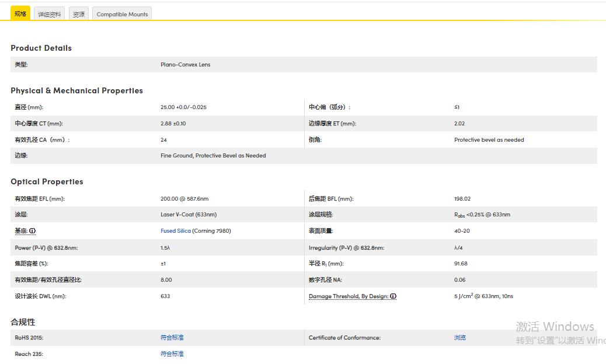The width and height of the screenshot is (606, 364).
Task: Click 符合标准 link in Reach 235 row
Action: (x=172, y=354)
